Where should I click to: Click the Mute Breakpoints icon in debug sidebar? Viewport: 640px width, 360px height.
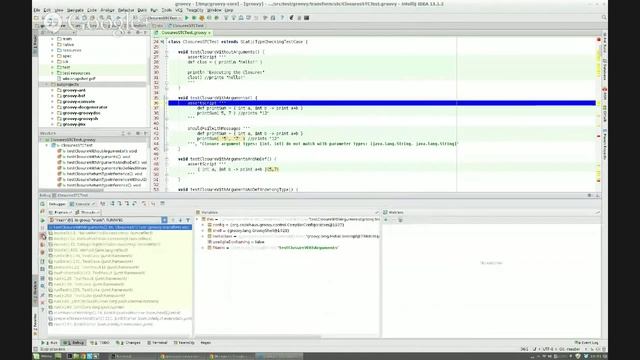(x=43, y=253)
